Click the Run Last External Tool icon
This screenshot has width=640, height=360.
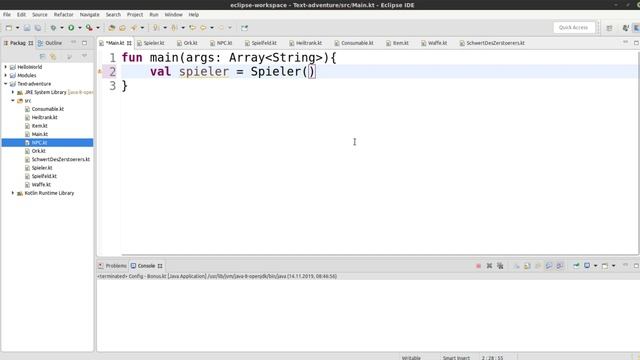(x=89, y=28)
